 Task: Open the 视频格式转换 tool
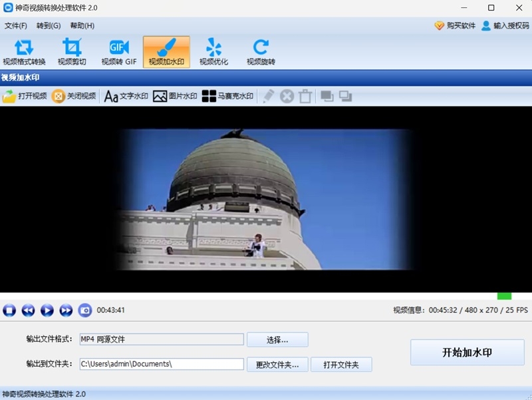(x=24, y=52)
